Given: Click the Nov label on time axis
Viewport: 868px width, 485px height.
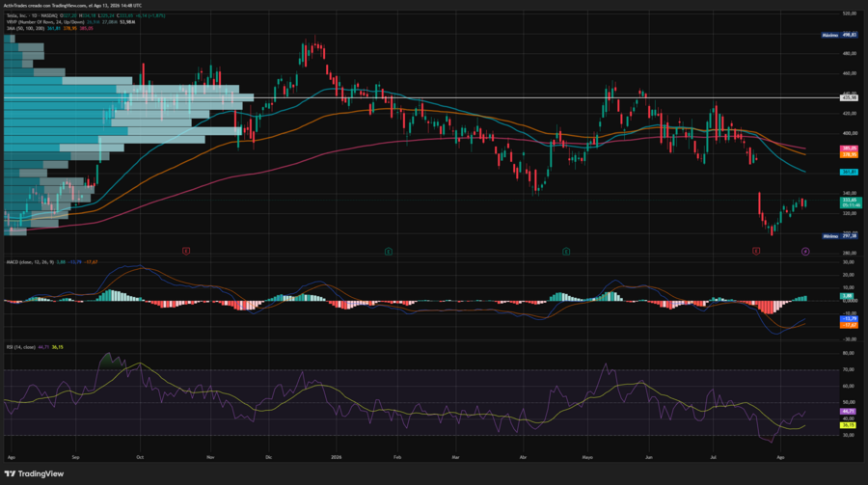Looking at the screenshot, I should point(210,457).
